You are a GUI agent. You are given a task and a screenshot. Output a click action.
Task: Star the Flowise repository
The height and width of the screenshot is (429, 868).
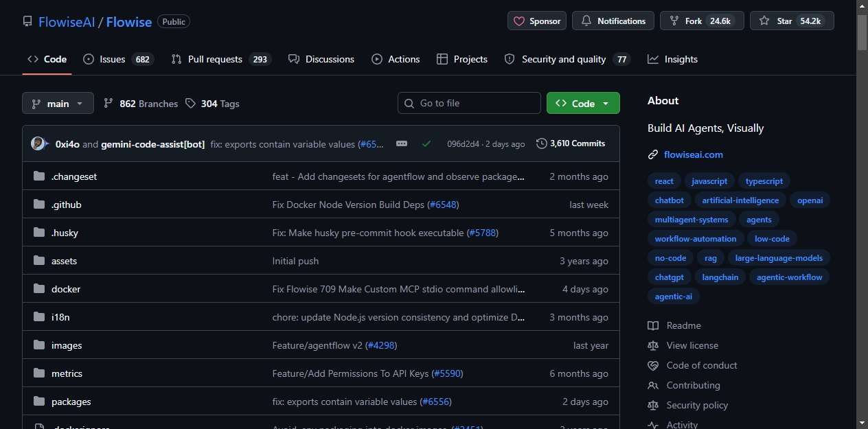792,21
